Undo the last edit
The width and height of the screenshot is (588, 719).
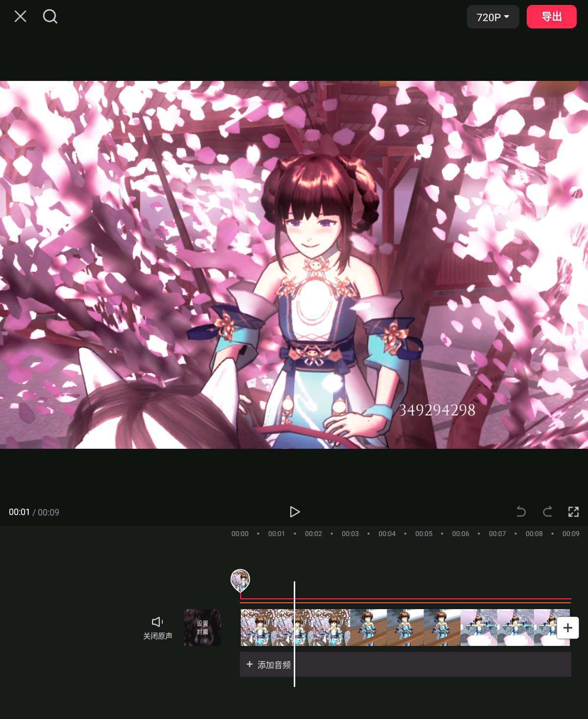pos(521,512)
